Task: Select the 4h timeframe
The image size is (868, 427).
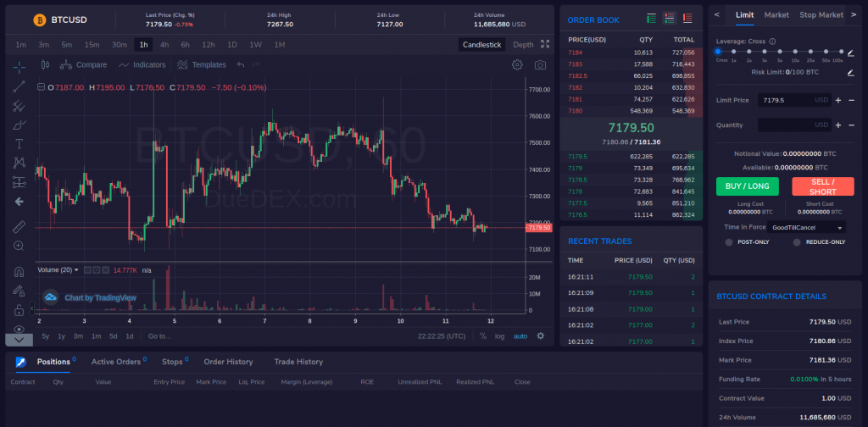Action: click(x=164, y=44)
